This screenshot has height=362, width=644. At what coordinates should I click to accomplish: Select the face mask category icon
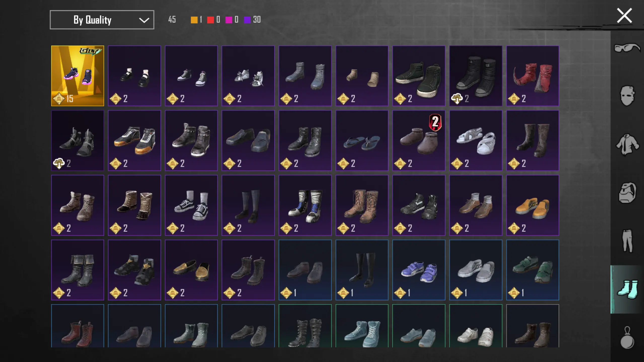627,96
